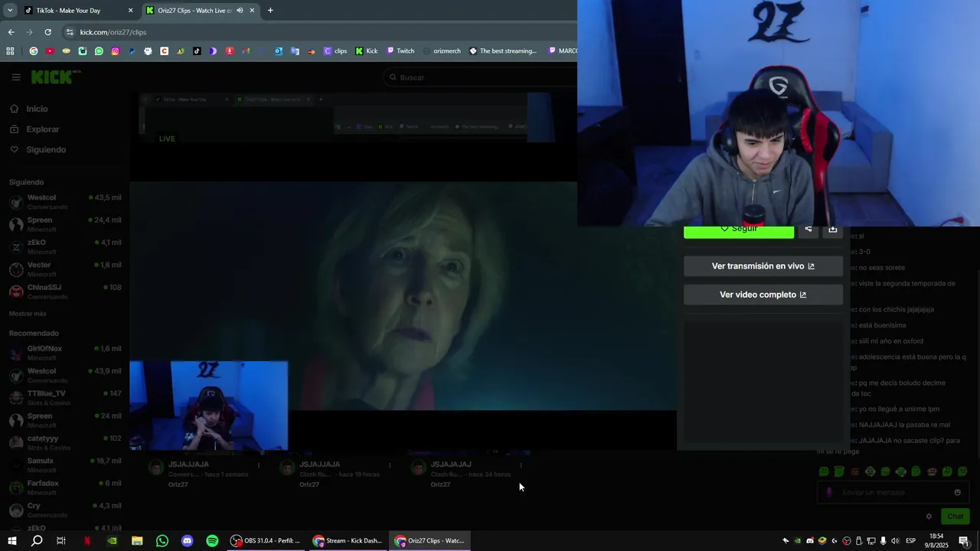Image resolution: width=980 pixels, height=551 pixels.
Task: Open the browser apps grid shortcut
Action: point(10,51)
